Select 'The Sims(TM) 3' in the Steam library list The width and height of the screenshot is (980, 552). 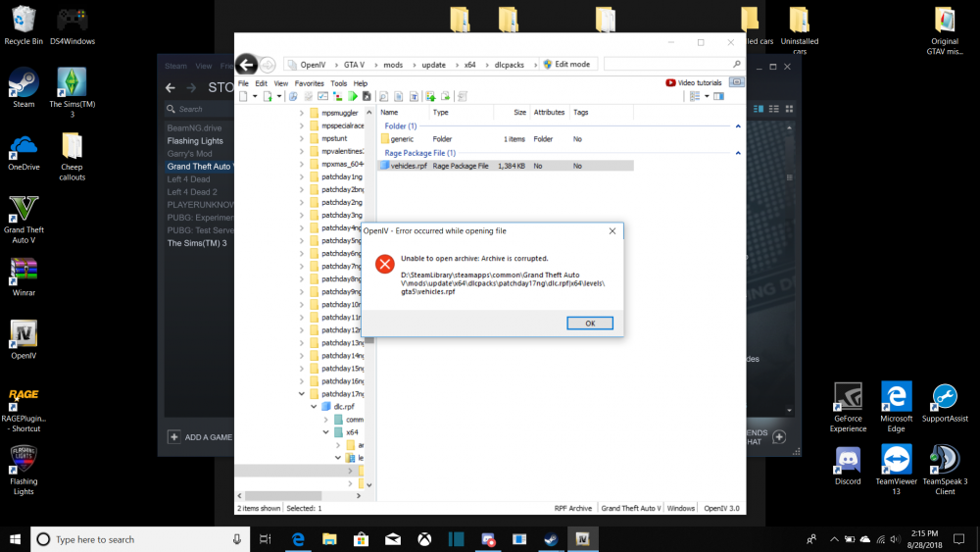[197, 243]
